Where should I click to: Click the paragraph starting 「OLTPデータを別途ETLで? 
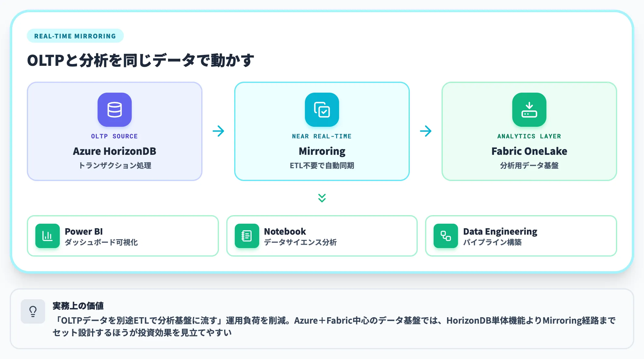[334, 326]
